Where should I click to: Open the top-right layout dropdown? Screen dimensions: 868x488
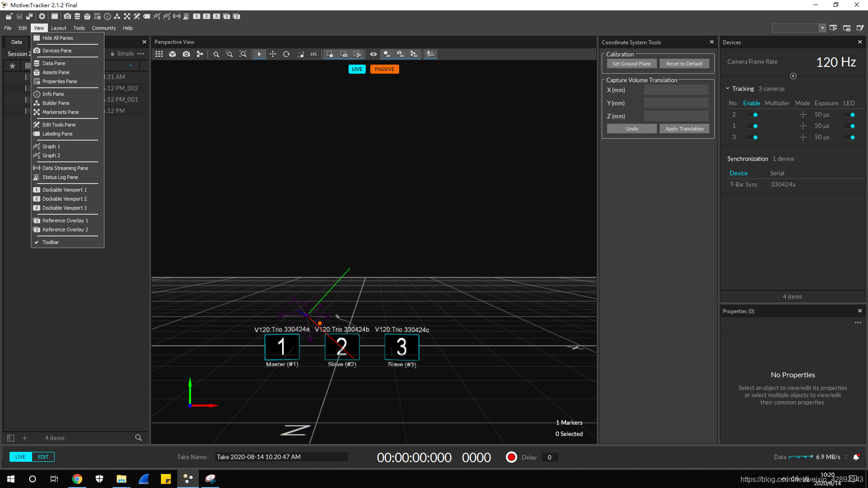pyautogui.click(x=822, y=28)
